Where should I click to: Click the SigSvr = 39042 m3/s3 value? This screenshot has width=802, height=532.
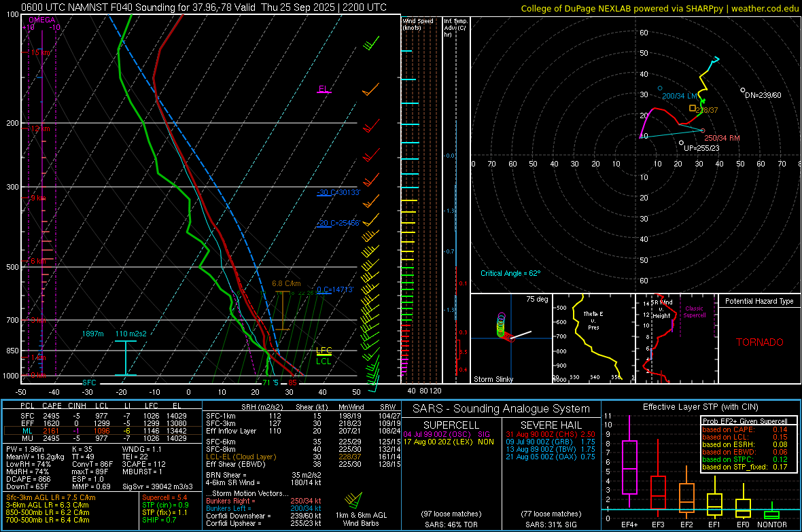point(158,486)
